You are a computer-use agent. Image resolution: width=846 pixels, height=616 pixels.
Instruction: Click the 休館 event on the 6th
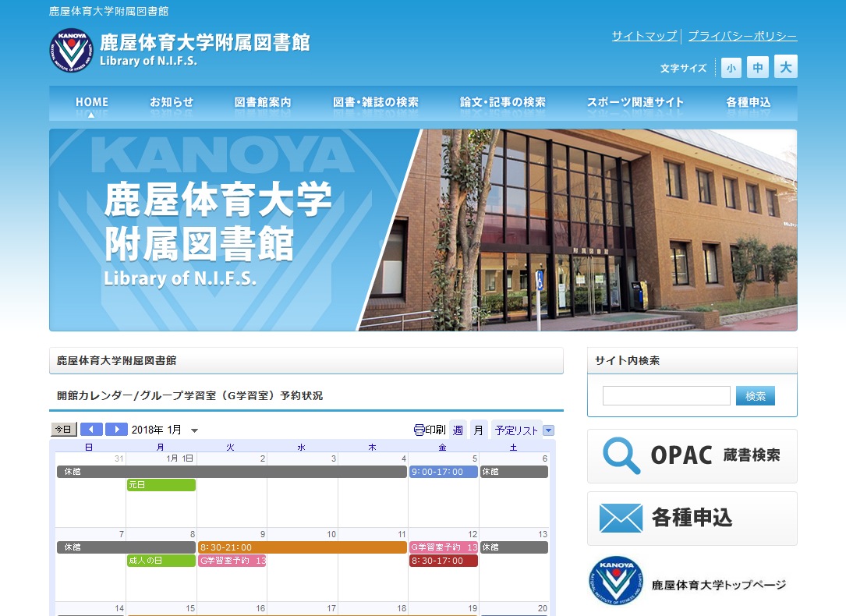(x=514, y=472)
